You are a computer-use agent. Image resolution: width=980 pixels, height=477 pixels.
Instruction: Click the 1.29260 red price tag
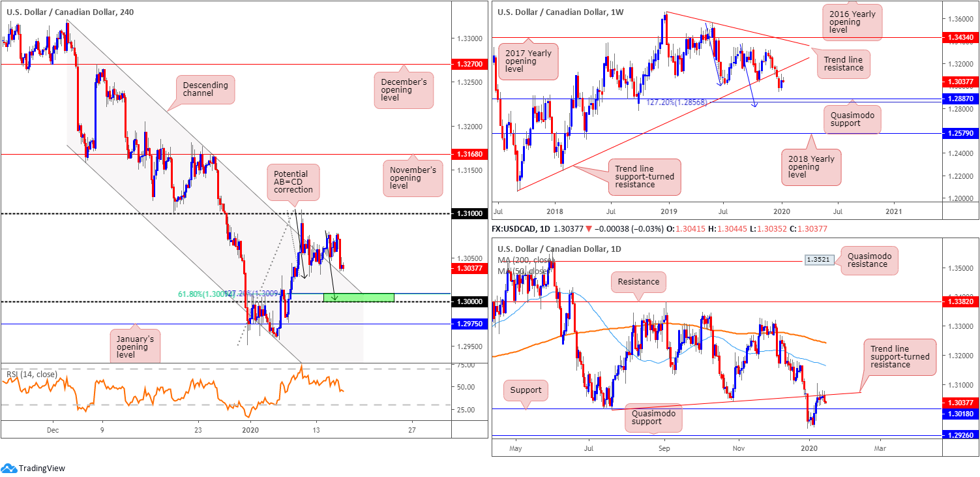pos(960,434)
